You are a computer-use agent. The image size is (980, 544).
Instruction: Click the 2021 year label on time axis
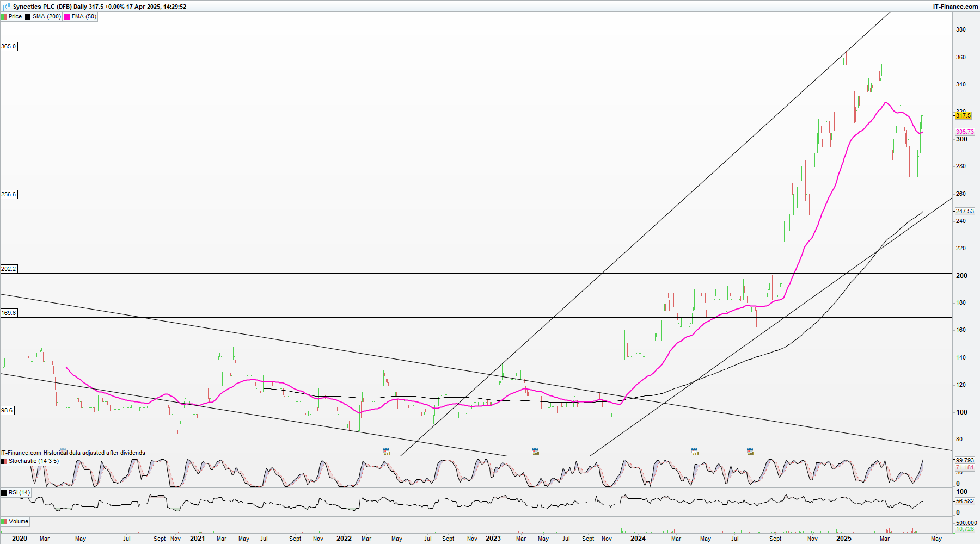[x=197, y=539]
